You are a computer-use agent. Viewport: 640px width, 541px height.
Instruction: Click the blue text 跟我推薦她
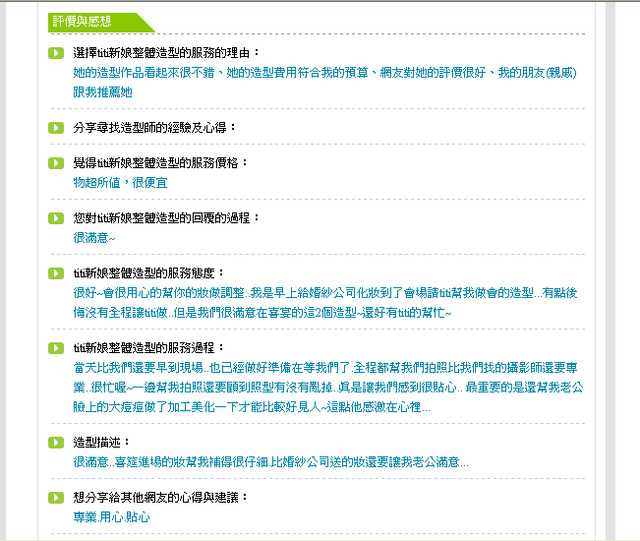coord(103,92)
